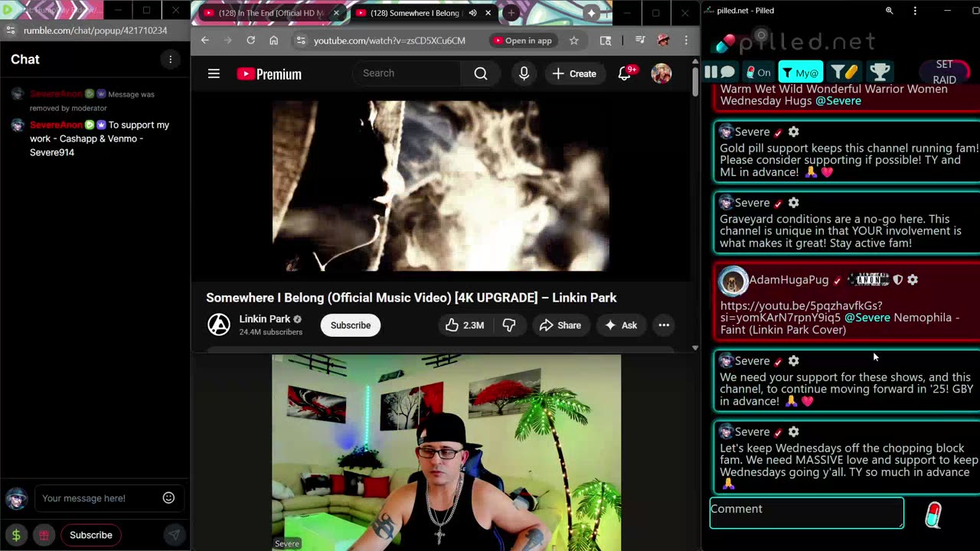Close the In The End tab
The width and height of the screenshot is (980, 551).
(335, 13)
